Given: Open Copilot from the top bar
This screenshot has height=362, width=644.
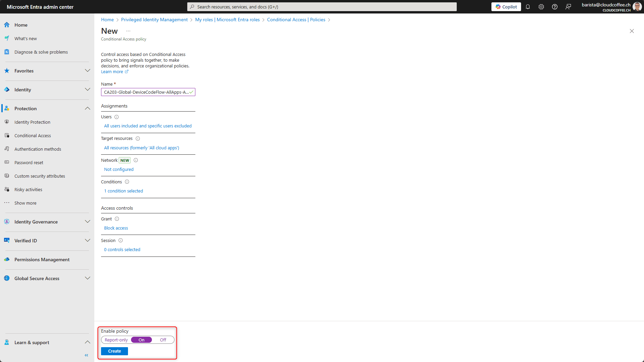Looking at the screenshot, I should pos(506,6).
